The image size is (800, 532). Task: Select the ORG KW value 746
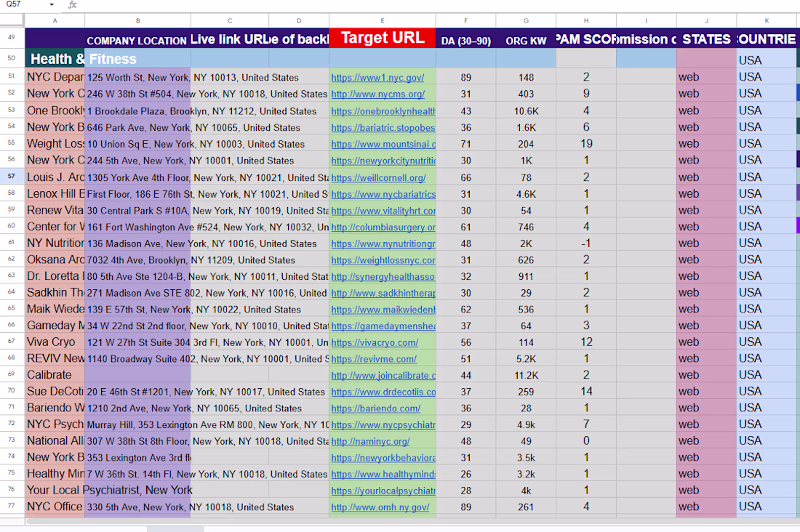click(x=526, y=227)
